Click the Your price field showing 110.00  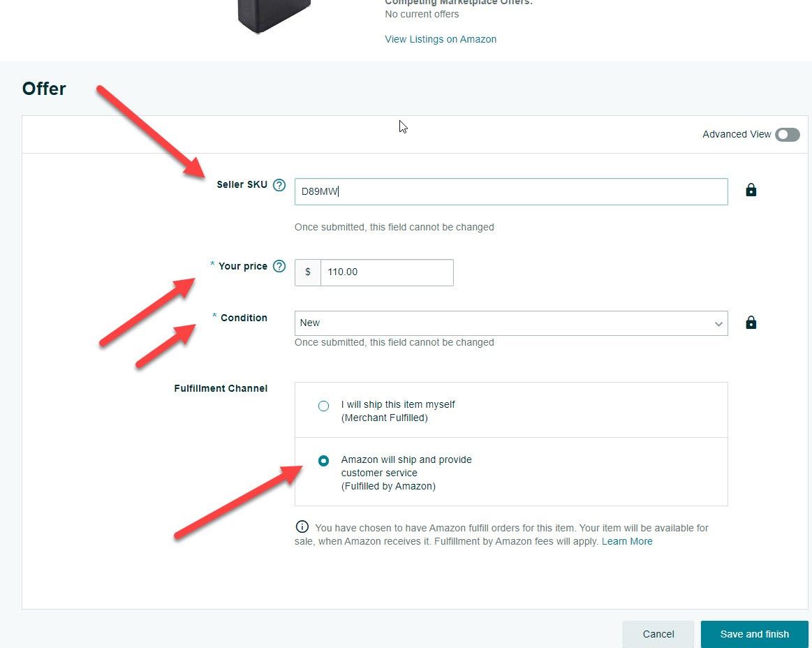387,272
